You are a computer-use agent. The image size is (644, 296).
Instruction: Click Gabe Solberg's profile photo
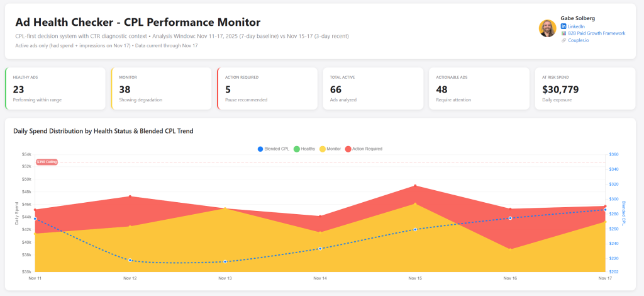(x=547, y=28)
